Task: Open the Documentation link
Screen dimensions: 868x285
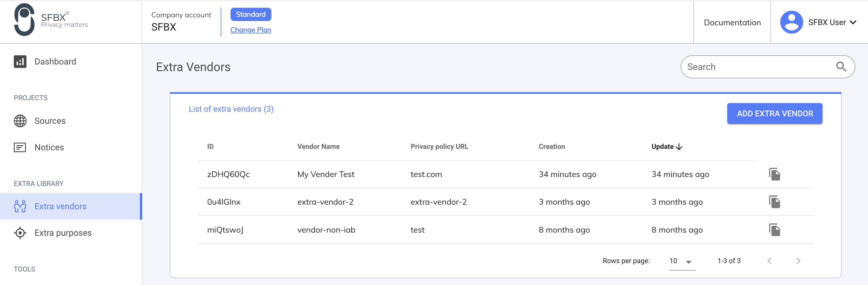Action: 732,22
